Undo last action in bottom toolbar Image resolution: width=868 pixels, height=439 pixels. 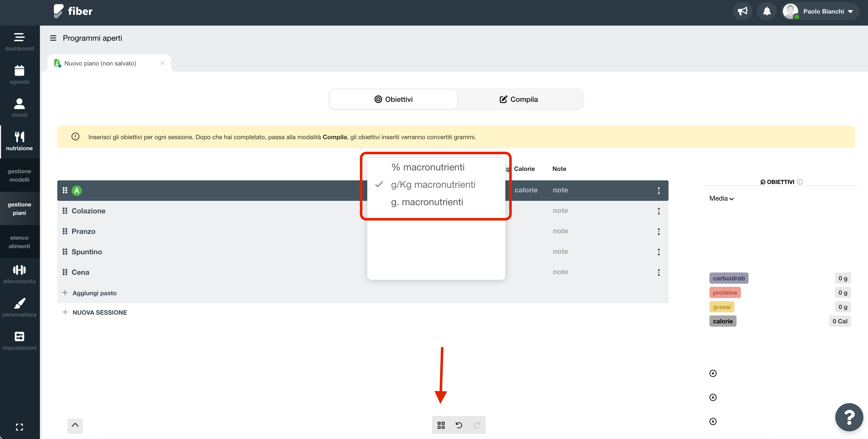pos(459,425)
